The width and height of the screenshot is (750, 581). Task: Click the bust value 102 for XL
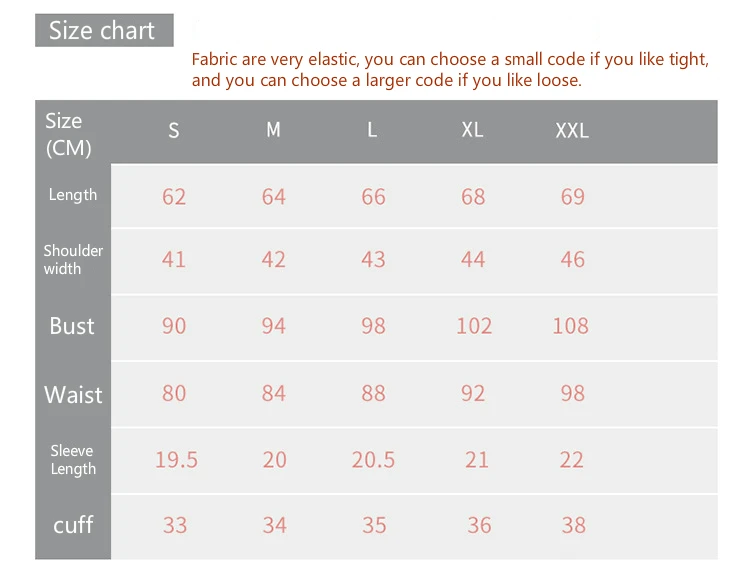coord(474,326)
